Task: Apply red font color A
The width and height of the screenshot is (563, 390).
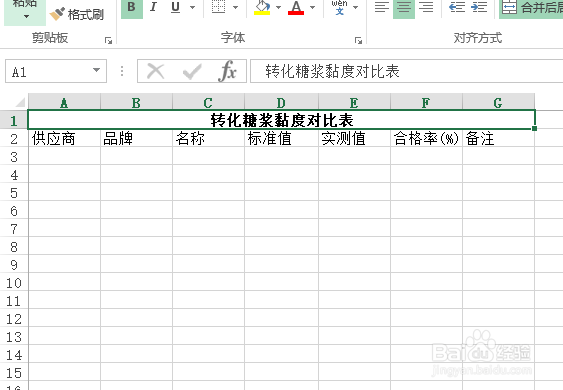Action: [296, 7]
